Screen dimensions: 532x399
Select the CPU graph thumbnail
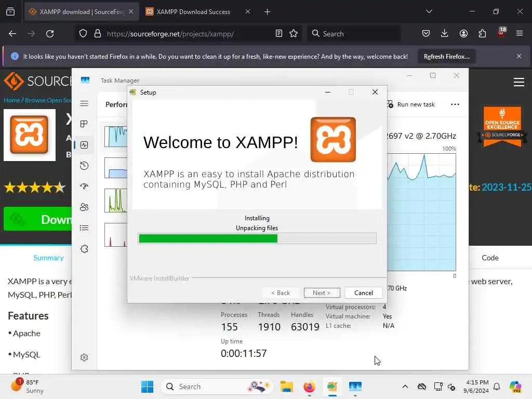[116, 137]
